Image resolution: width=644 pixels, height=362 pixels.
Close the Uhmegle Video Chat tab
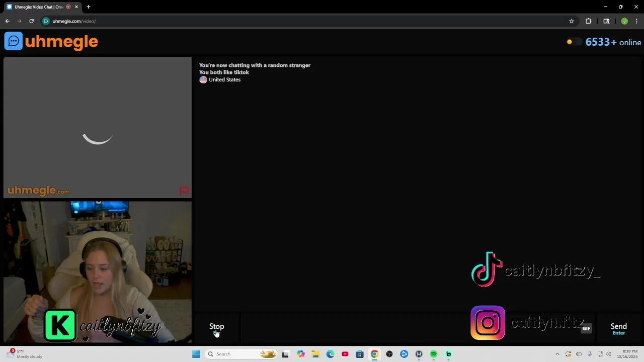pyautogui.click(x=76, y=7)
